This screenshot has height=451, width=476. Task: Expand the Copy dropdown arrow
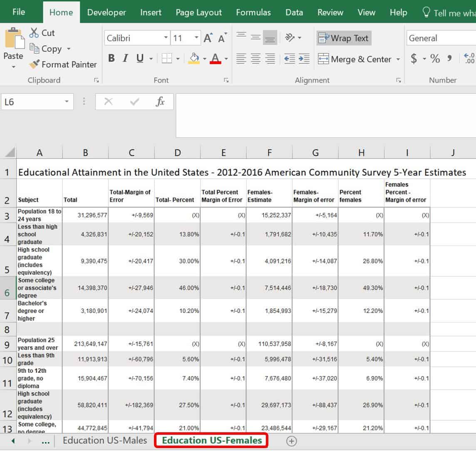pyautogui.click(x=69, y=49)
